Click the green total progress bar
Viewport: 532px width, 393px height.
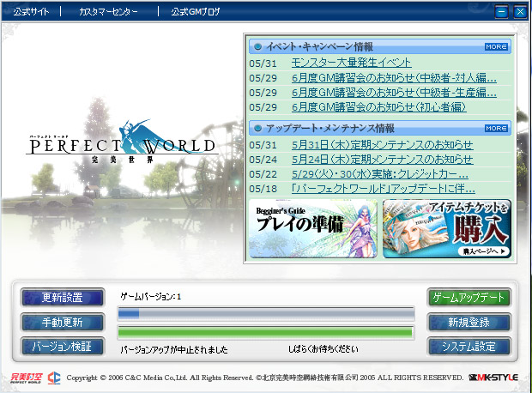click(266, 333)
